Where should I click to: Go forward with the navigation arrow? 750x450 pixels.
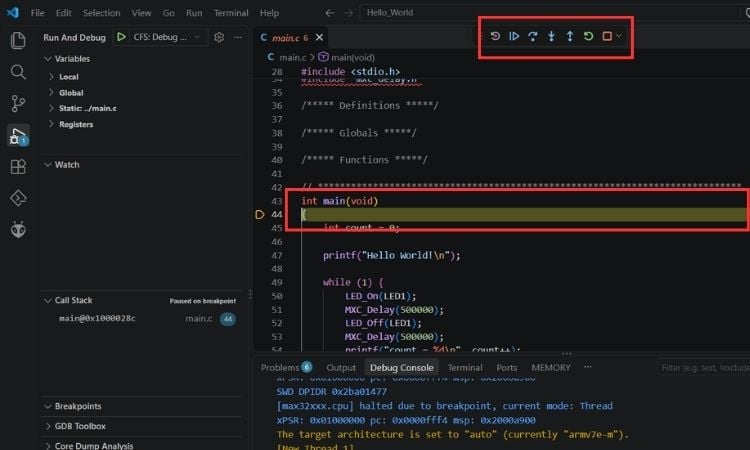pos(349,13)
